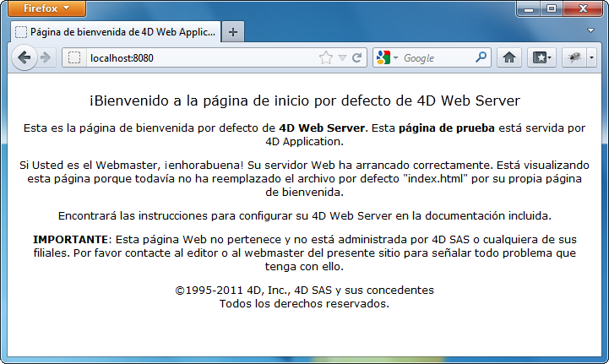Click the bold word 'IMPORTANTE'
This screenshot has width=609, height=364.
click(x=70, y=239)
